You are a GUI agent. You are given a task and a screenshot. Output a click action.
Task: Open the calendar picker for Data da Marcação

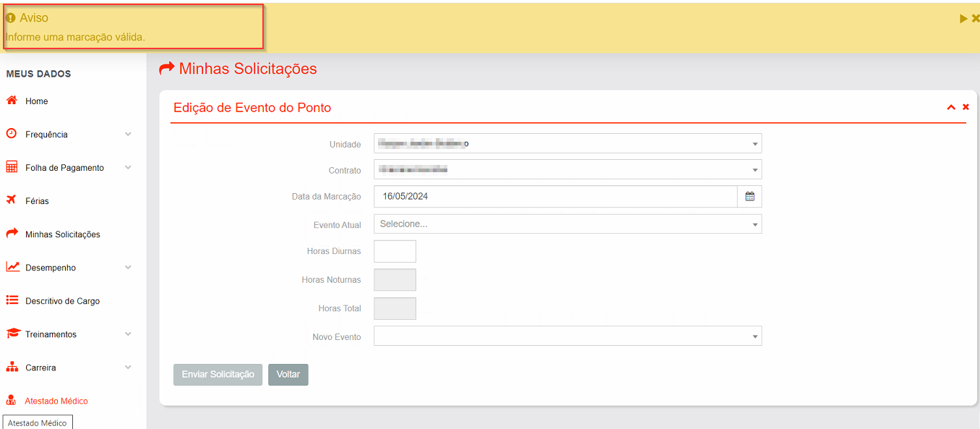coord(749,197)
